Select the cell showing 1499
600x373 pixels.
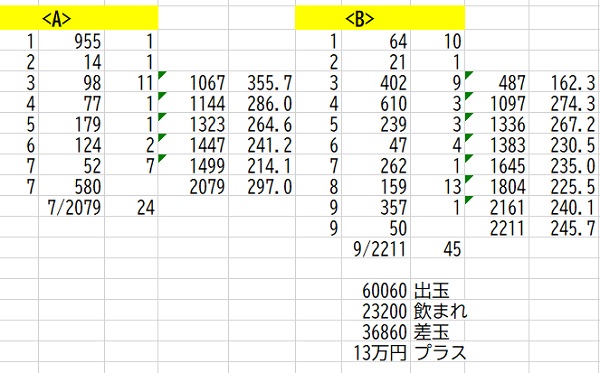click(x=193, y=165)
